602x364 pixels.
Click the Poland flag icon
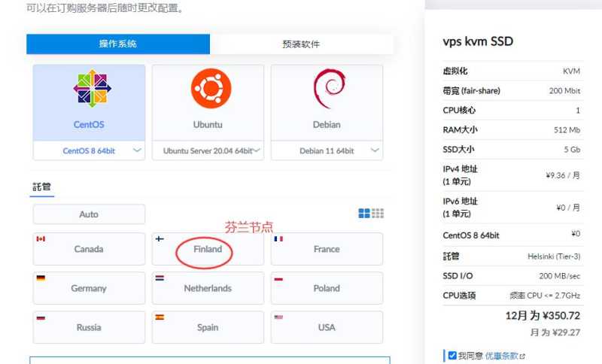(278, 279)
